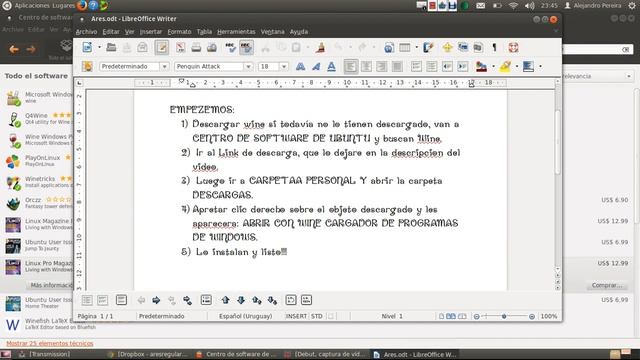Click zoom out minus button in status bar
The width and height of the screenshot is (640, 360).
[x=476, y=316]
